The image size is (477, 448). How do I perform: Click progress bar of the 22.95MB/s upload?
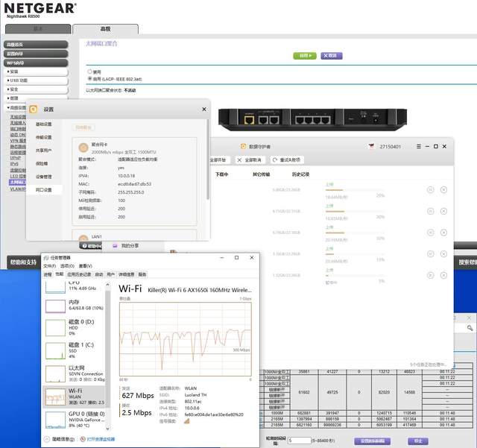click(355, 233)
